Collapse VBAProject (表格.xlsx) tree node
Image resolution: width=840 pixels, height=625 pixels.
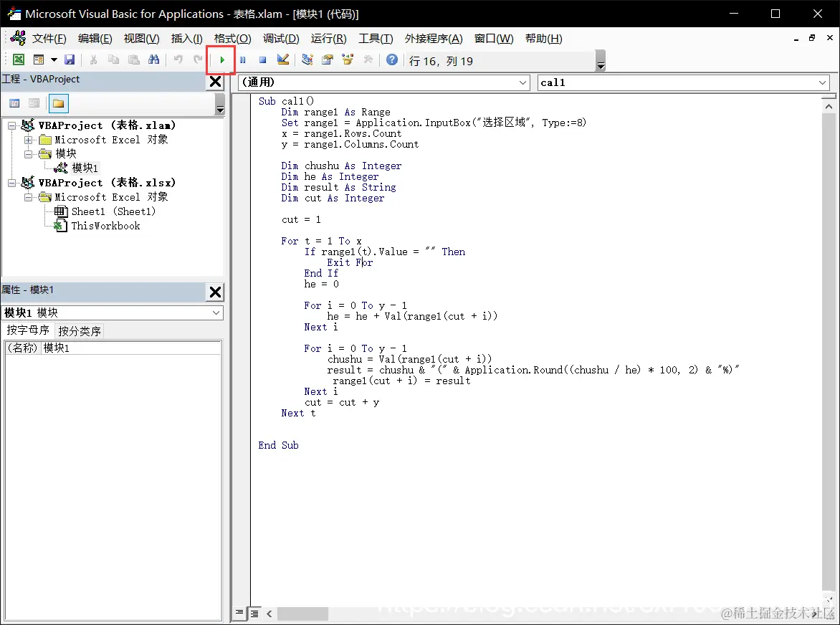tap(11, 183)
